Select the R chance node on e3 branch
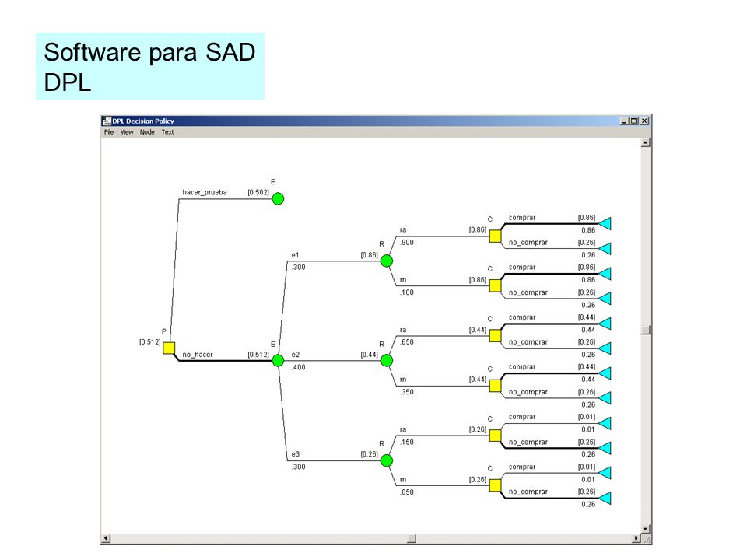The image size is (747, 560). click(387, 460)
